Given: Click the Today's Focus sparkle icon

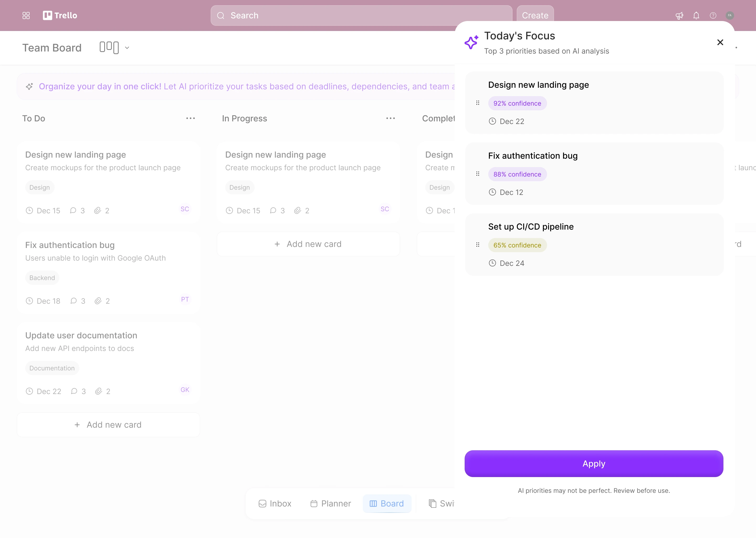Looking at the screenshot, I should (x=471, y=42).
